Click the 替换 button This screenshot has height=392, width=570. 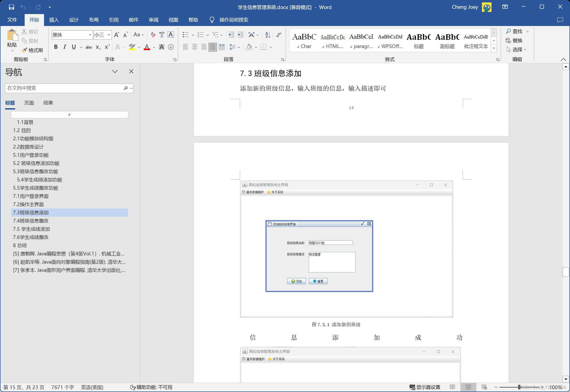pyautogui.click(x=514, y=41)
